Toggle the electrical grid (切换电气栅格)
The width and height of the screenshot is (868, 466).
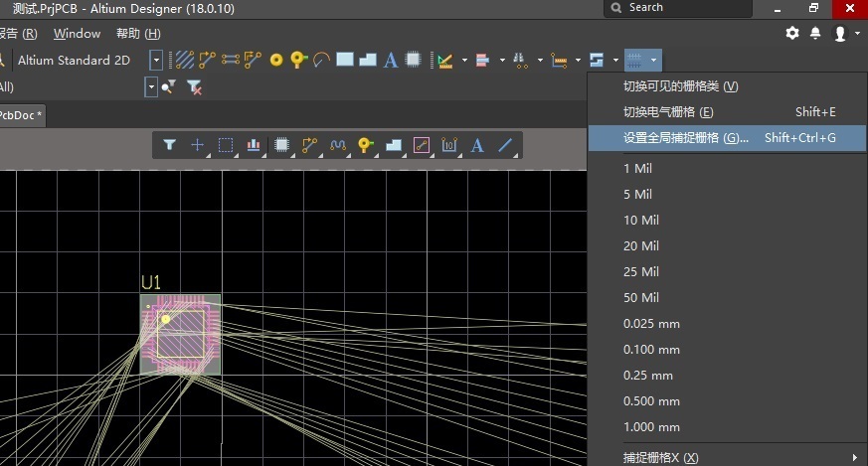click(668, 112)
